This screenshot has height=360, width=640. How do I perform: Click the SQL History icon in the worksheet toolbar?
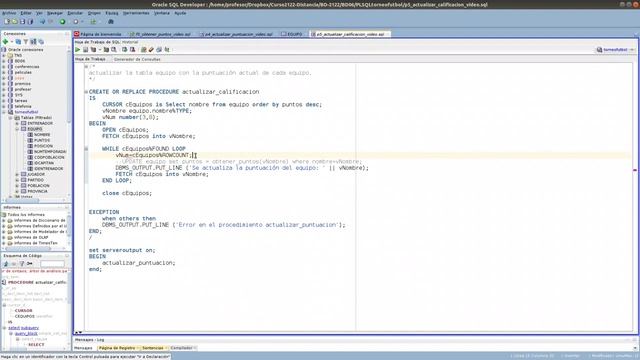point(159,49)
